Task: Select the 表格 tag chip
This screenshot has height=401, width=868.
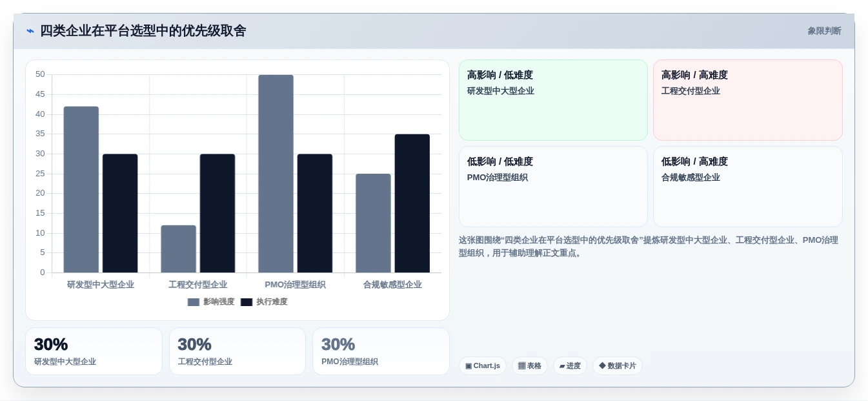Action: click(530, 365)
